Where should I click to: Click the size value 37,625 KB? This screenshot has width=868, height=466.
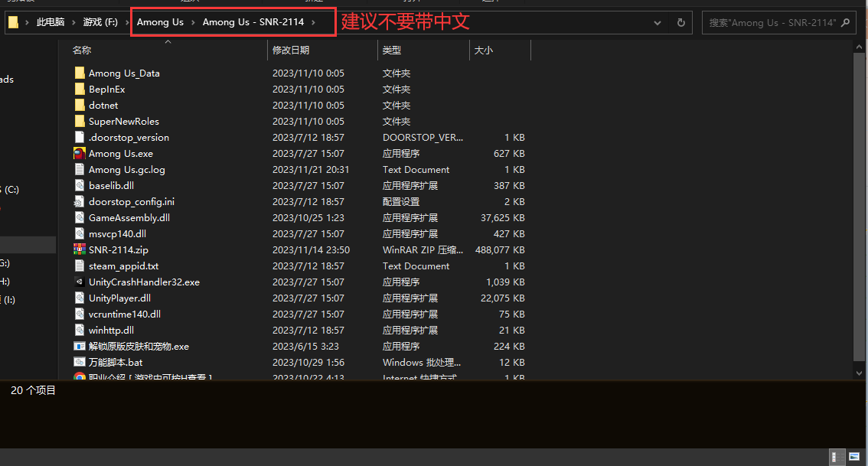click(x=503, y=217)
